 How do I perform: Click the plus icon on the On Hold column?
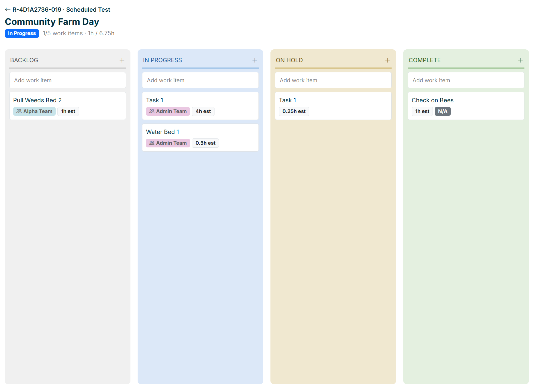[388, 60]
